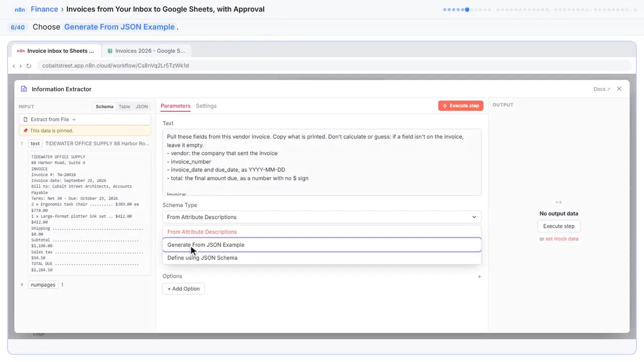Click the n8n favicon on the Invoice inbox tab
Viewport: 644px width, 362px height.
(x=21, y=51)
